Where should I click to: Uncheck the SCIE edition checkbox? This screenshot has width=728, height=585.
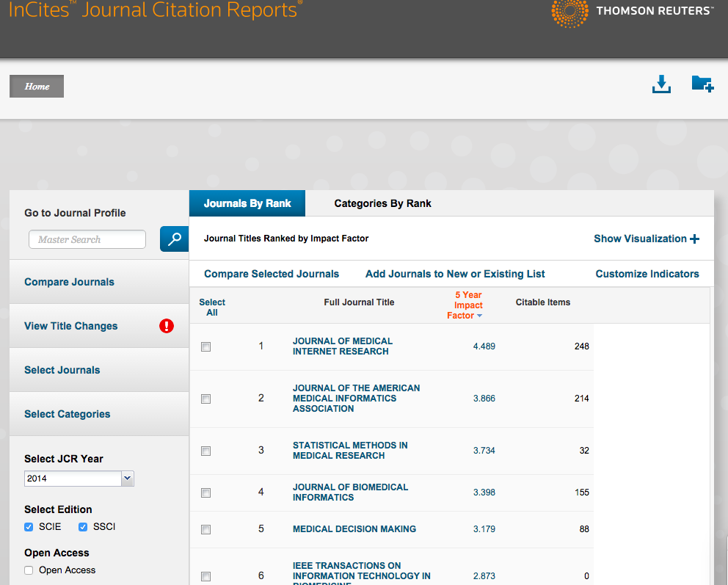29,526
